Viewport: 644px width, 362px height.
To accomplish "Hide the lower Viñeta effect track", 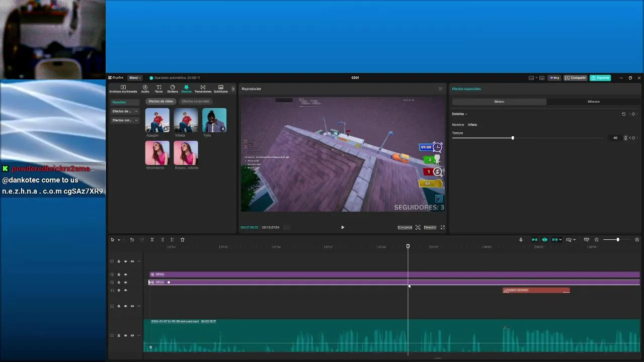I will [125, 283].
